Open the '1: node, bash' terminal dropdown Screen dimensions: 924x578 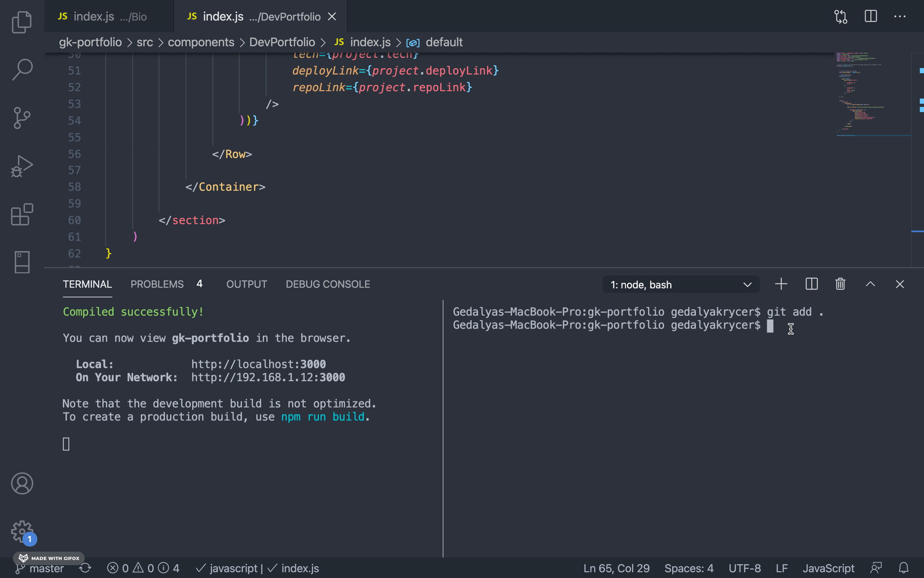tap(681, 285)
